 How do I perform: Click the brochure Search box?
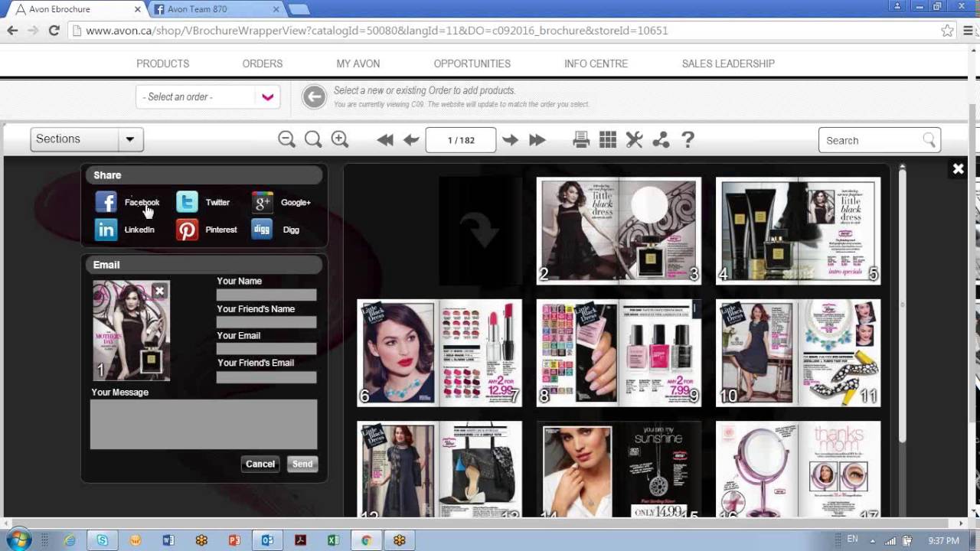pyautogui.click(x=879, y=140)
